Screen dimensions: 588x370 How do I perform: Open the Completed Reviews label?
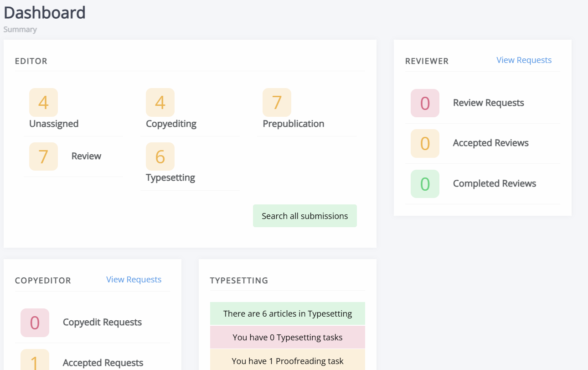click(x=495, y=183)
